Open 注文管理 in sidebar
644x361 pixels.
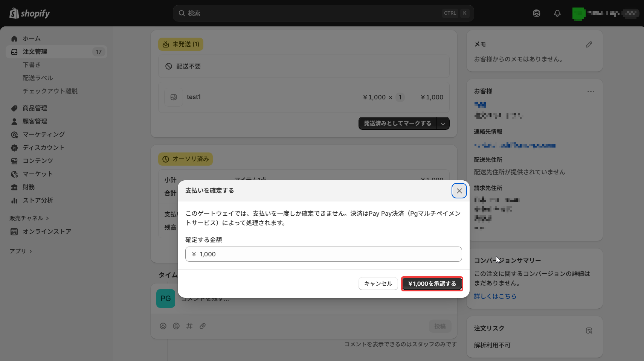click(x=56, y=52)
